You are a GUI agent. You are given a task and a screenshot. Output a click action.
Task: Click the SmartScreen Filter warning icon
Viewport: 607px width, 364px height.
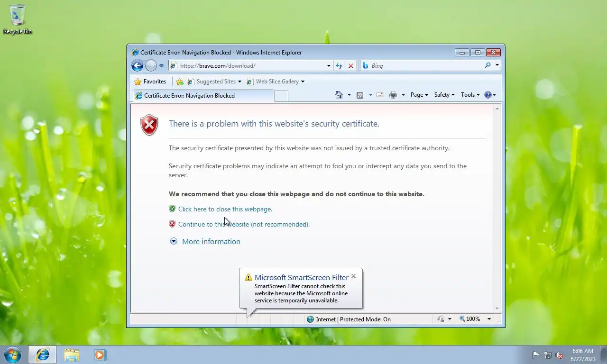248,277
